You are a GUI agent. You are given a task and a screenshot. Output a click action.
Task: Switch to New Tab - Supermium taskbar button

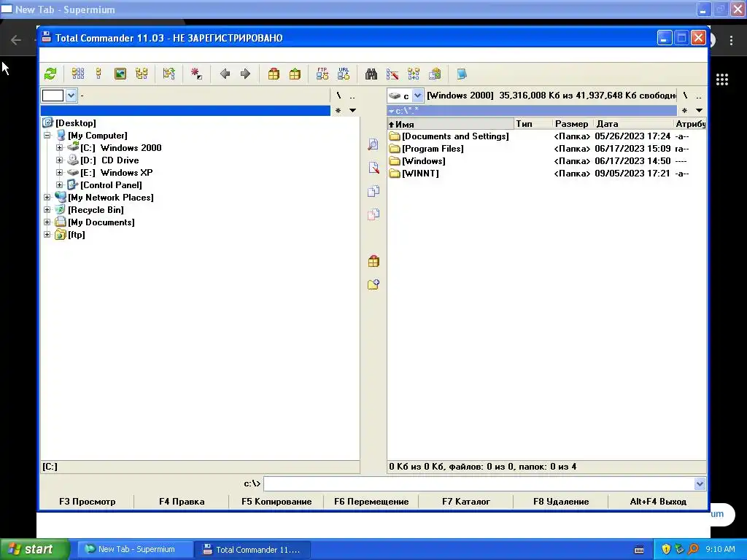pos(135,549)
